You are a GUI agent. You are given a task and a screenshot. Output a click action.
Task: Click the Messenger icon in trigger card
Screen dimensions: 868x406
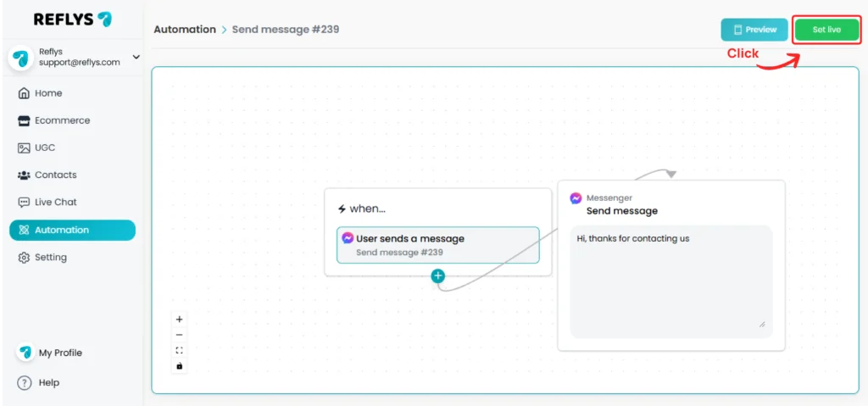coord(348,238)
